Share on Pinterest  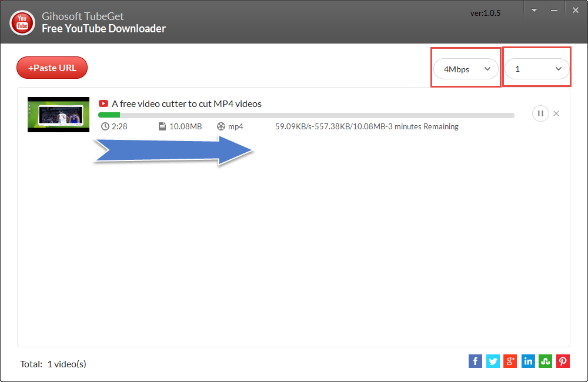(x=563, y=361)
